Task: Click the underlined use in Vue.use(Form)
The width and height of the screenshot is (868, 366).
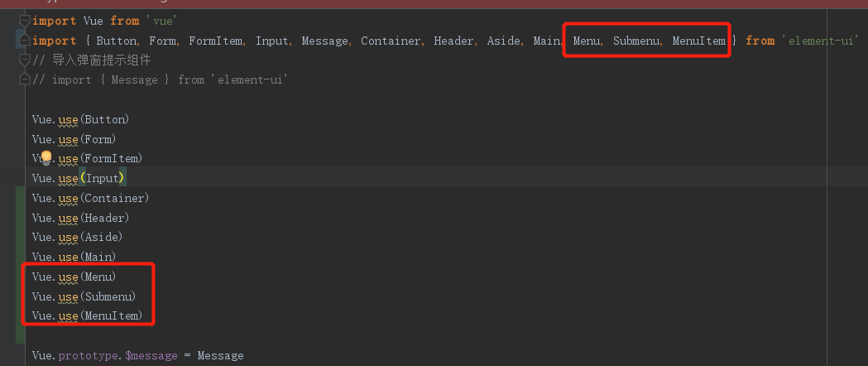Action: [x=69, y=139]
